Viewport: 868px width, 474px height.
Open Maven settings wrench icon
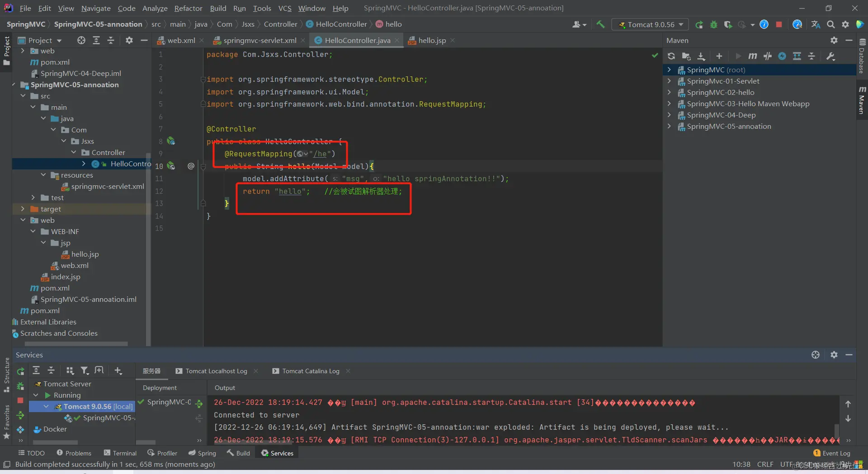tap(830, 56)
